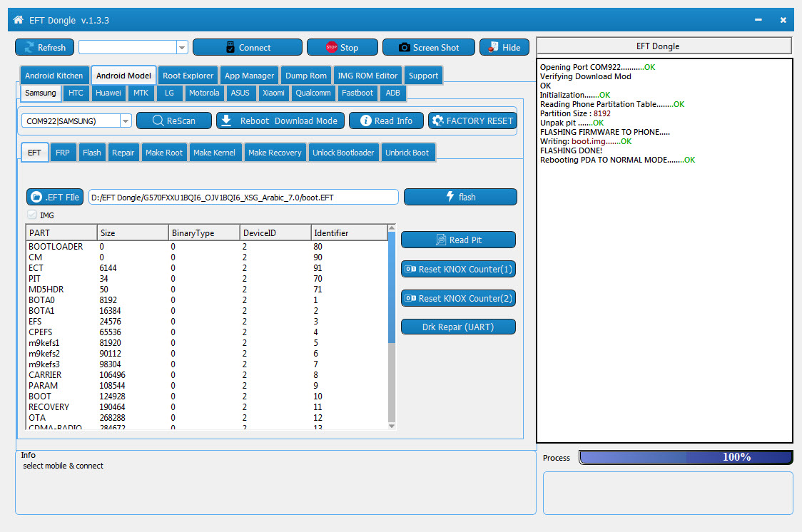Click Reboot Download Mode button
802x532 pixels.
[x=280, y=121]
